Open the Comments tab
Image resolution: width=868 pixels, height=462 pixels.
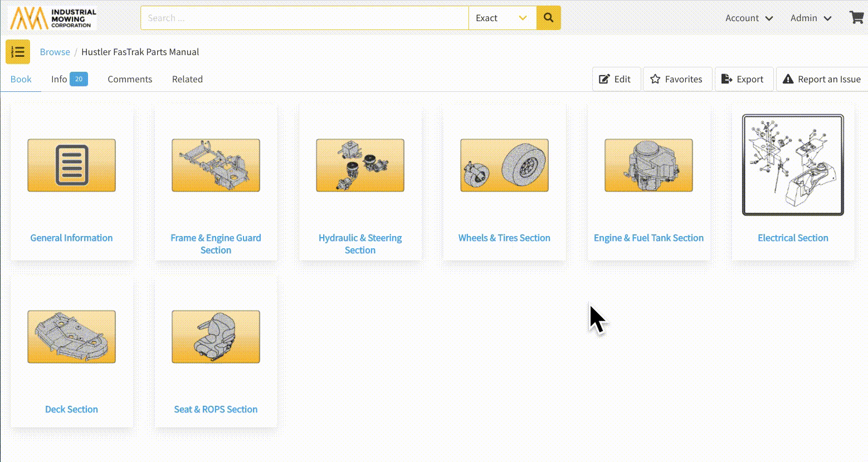(x=130, y=79)
